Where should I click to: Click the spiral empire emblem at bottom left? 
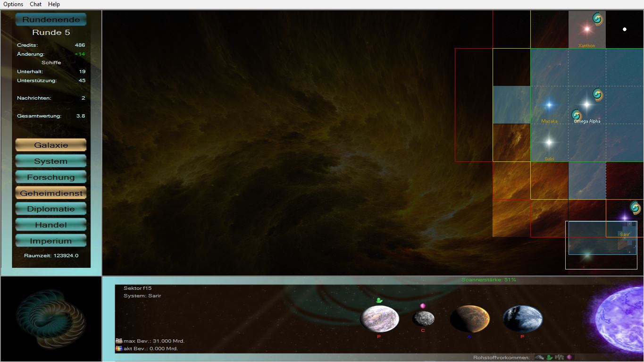tap(51, 319)
